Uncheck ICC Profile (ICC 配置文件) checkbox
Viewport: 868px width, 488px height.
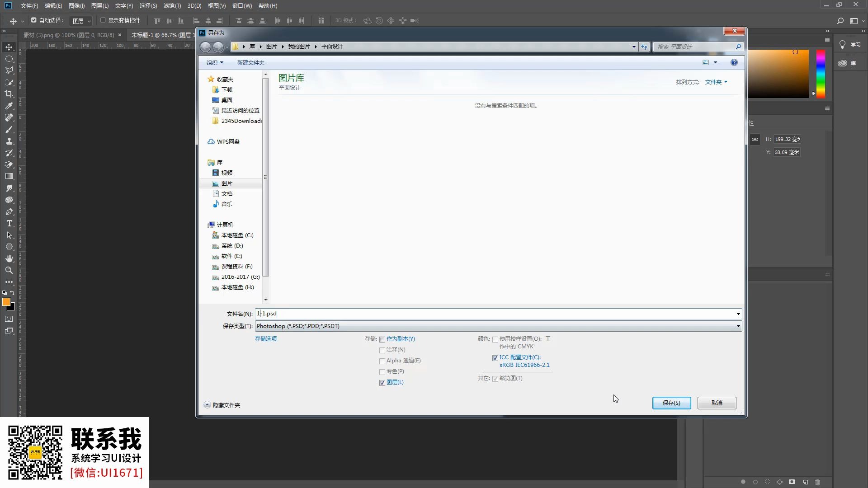tap(495, 358)
